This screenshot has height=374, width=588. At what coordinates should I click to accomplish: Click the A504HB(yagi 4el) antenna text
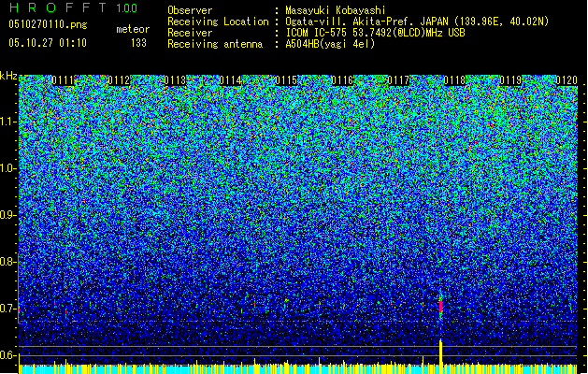(330, 44)
